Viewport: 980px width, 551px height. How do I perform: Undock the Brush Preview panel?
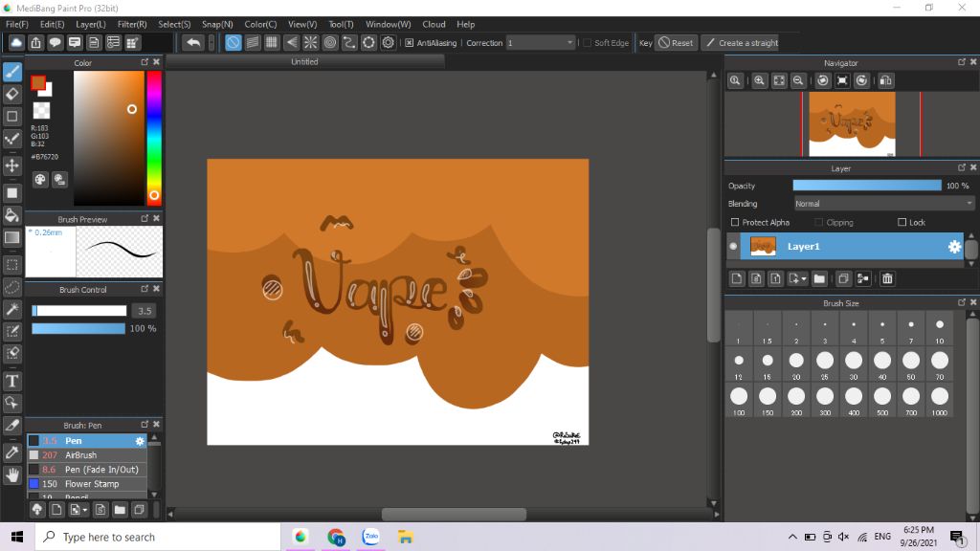[x=145, y=218]
